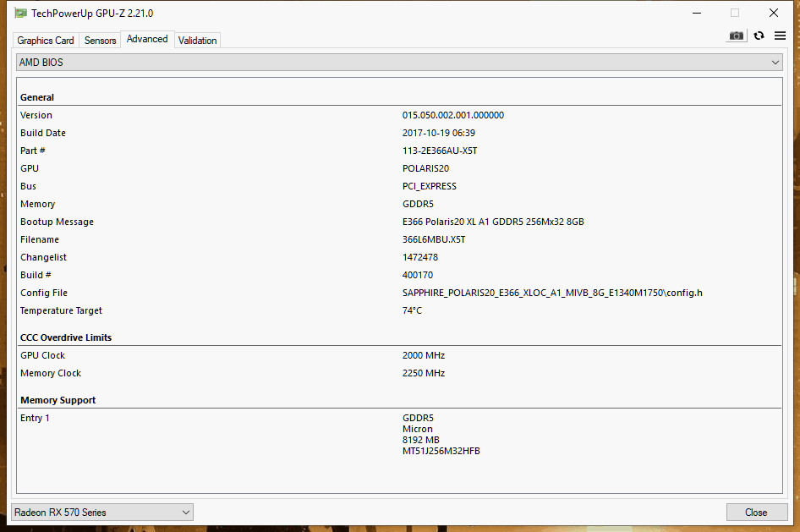The image size is (800, 532).
Task: Select the Build # value 400170
Action: point(418,275)
